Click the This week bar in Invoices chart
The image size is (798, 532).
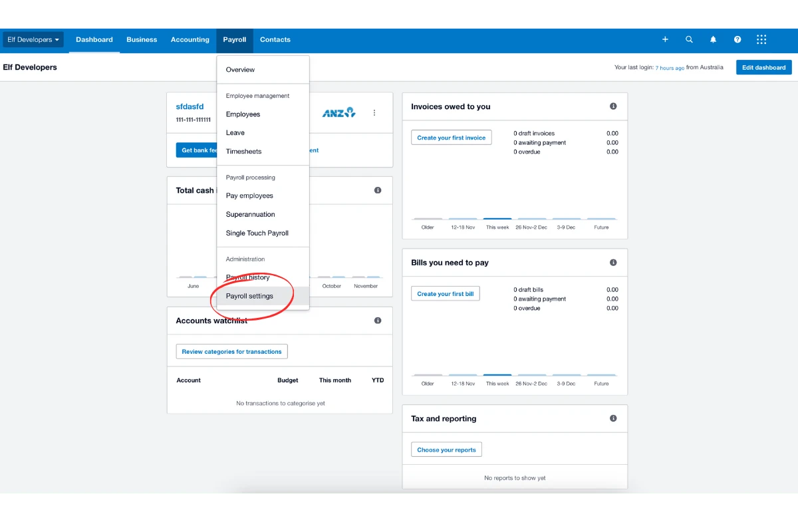coord(497,219)
